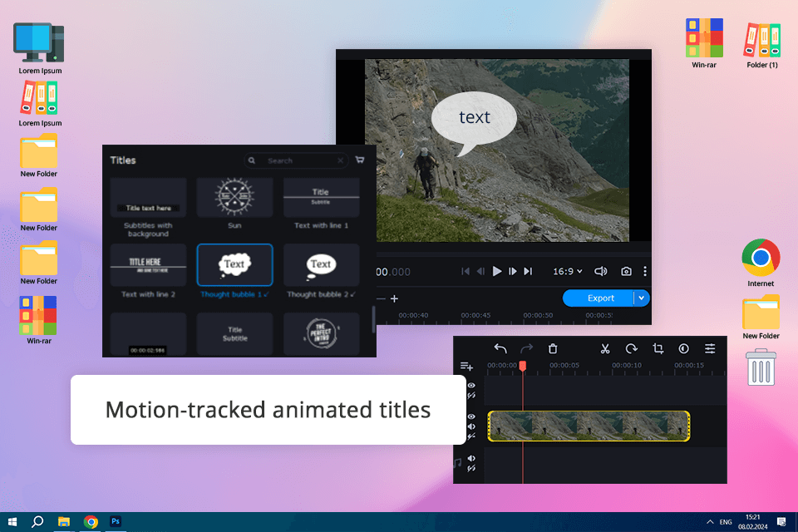Click the text speech bubble in preview

474,123
